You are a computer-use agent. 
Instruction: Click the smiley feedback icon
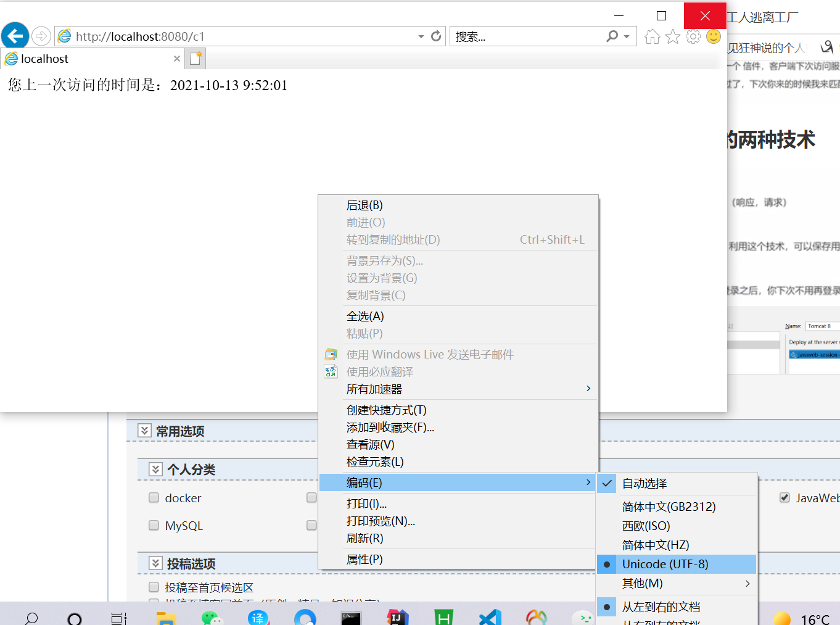[714, 36]
